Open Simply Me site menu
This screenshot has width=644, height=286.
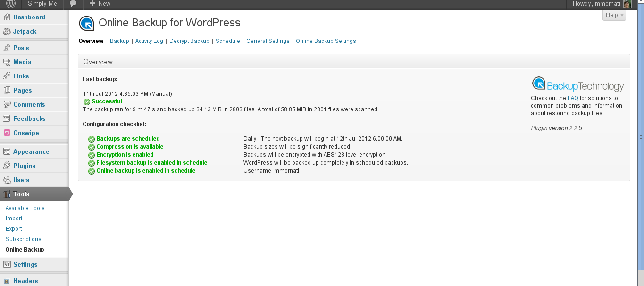[42, 4]
